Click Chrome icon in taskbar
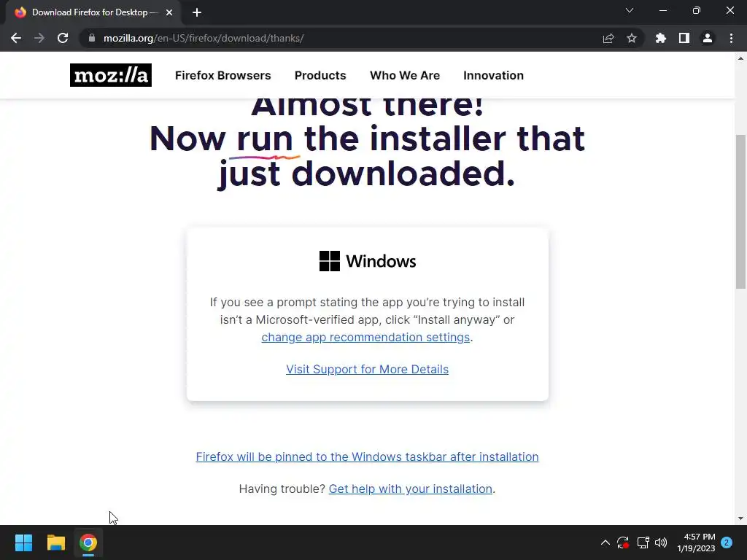 (88, 542)
